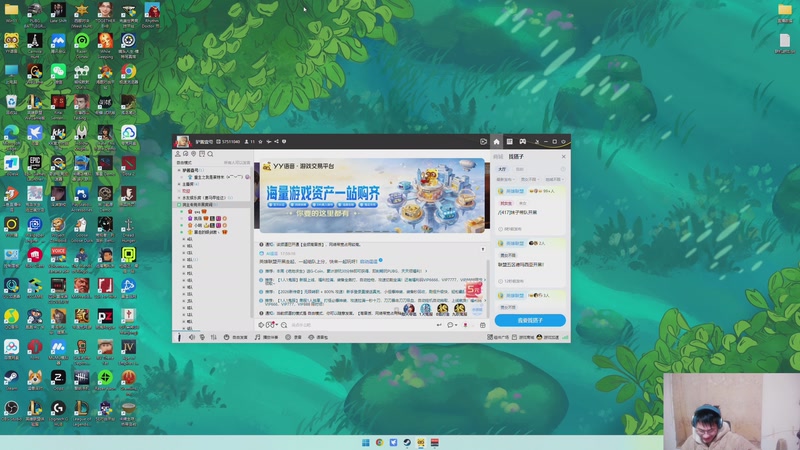The width and height of the screenshot is (800, 450).
Task: Click the location pin icon in the YY sidebar
Action: click(x=194, y=154)
